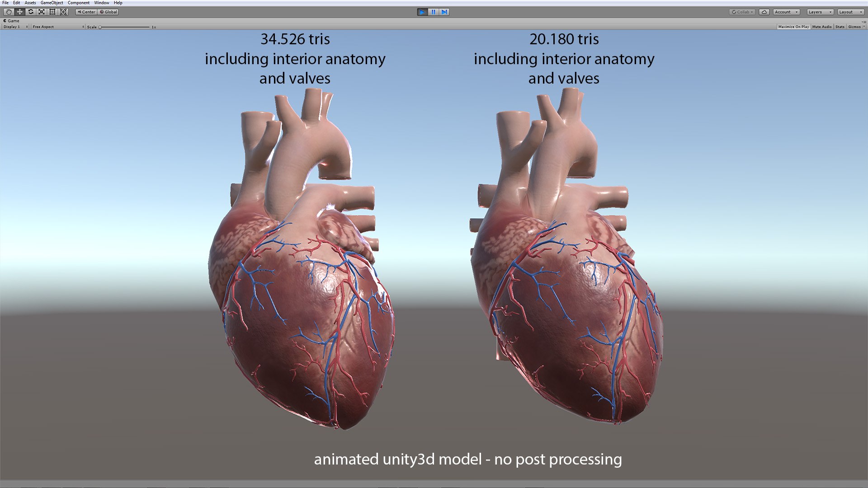Click the 20.180 tris heart model
The width and height of the screenshot is (868, 488).
(x=566, y=257)
